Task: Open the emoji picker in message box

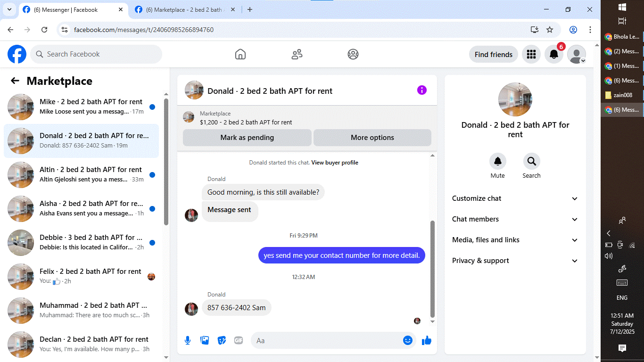Action: [x=408, y=340]
